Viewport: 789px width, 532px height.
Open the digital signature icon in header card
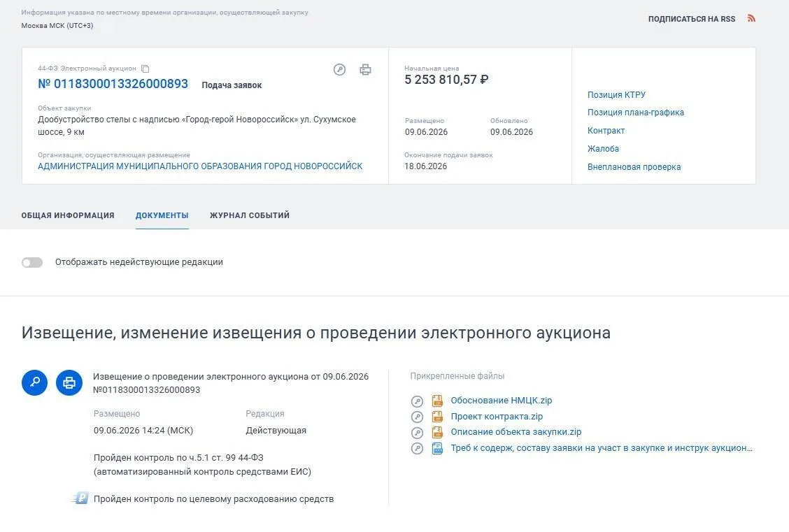pyautogui.click(x=340, y=69)
